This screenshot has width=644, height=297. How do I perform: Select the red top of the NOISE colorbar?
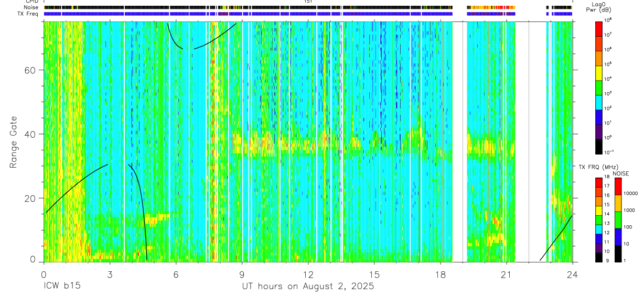pos(619,186)
